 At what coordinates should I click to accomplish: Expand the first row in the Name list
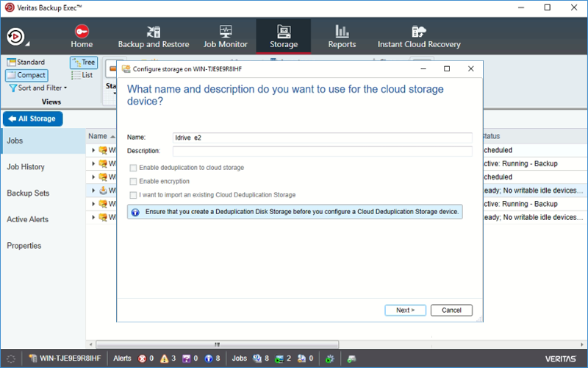pyautogui.click(x=93, y=150)
